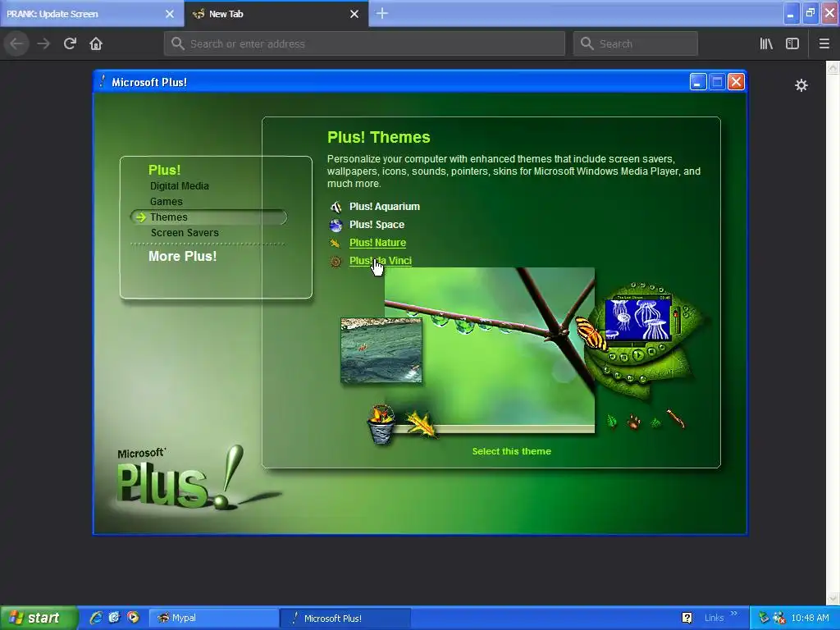Viewport: 840px width, 630px height.
Task: Click the address bar field
Action: [364, 43]
